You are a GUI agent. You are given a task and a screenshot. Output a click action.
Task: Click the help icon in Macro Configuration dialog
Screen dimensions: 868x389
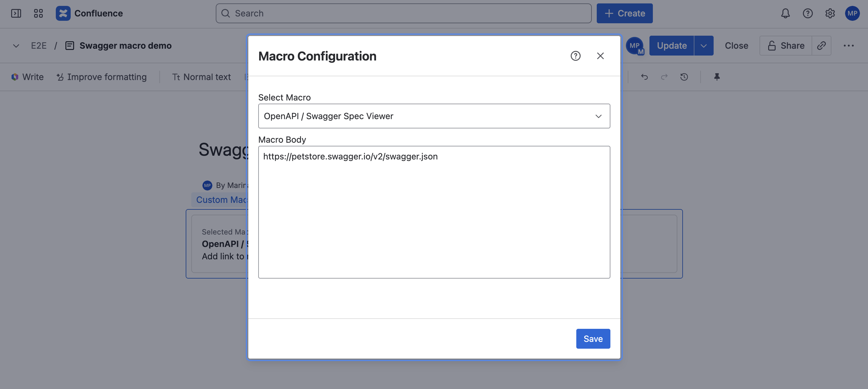tap(576, 56)
